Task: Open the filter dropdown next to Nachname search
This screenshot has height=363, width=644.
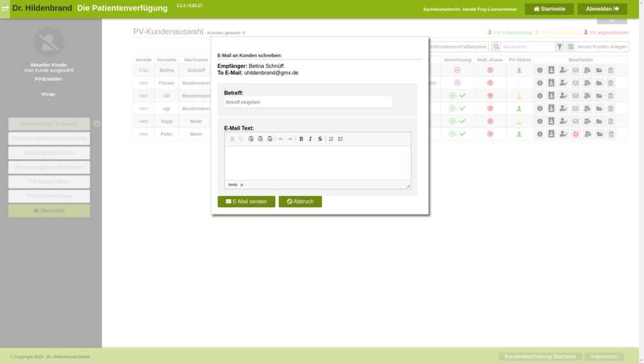Action: 560,47
